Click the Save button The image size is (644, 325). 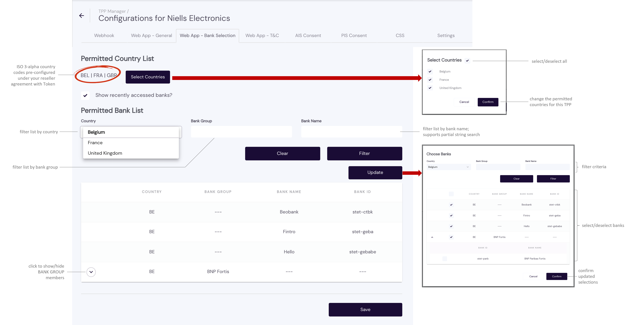pos(365,310)
